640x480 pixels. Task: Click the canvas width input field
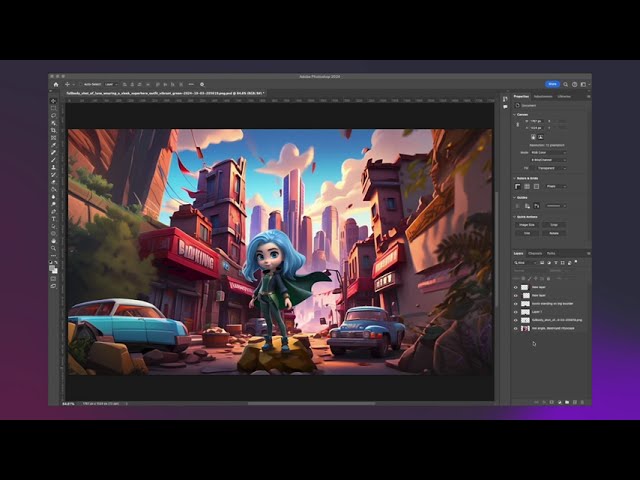536,121
